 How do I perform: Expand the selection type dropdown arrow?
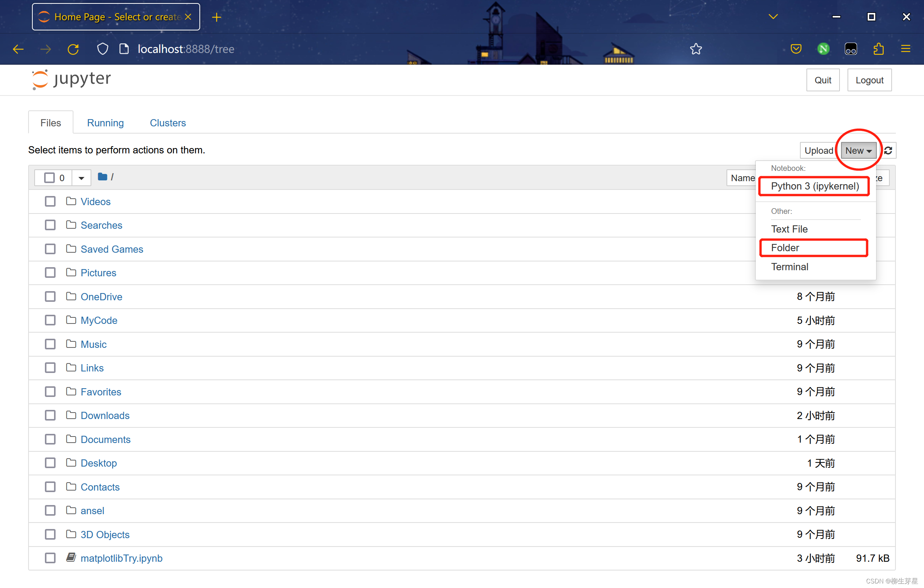click(x=81, y=178)
